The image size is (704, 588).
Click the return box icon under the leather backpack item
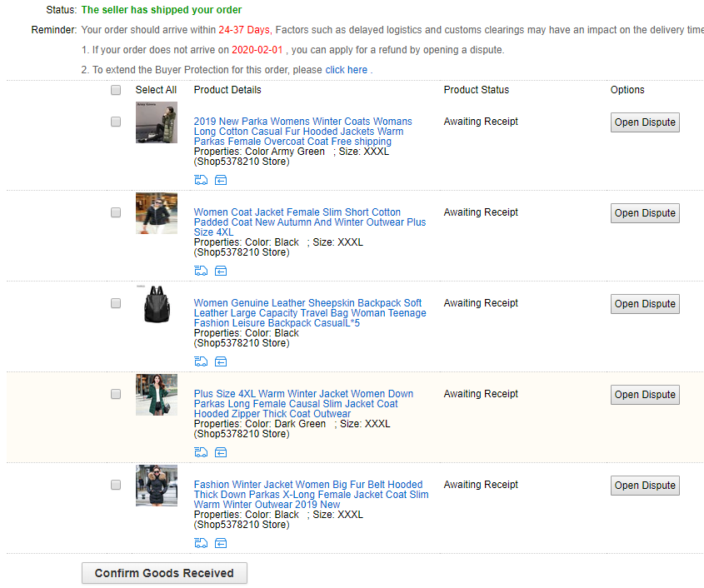221,361
